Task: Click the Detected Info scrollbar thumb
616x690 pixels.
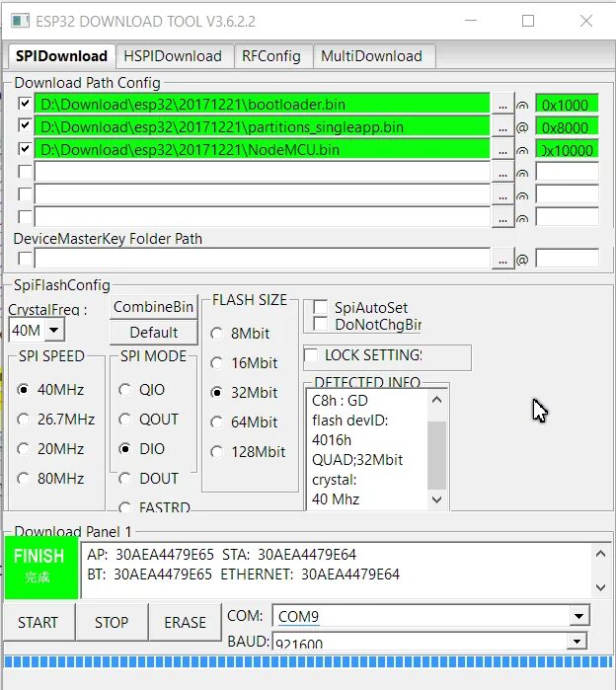Action: tap(437, 455)
